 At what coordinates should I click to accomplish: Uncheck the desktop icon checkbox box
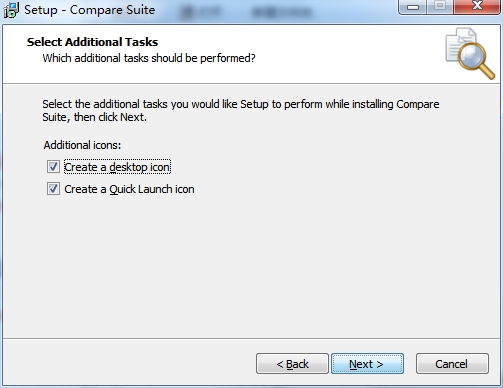click(53, 167)
